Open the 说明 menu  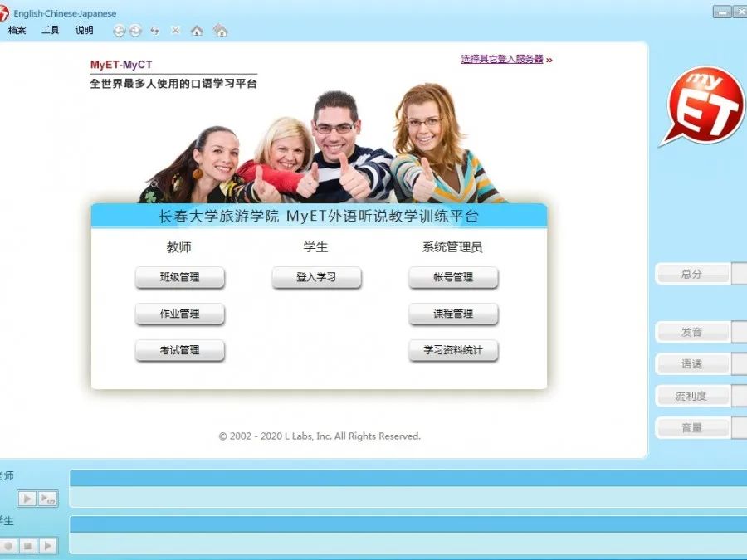(x=84, y=31)
